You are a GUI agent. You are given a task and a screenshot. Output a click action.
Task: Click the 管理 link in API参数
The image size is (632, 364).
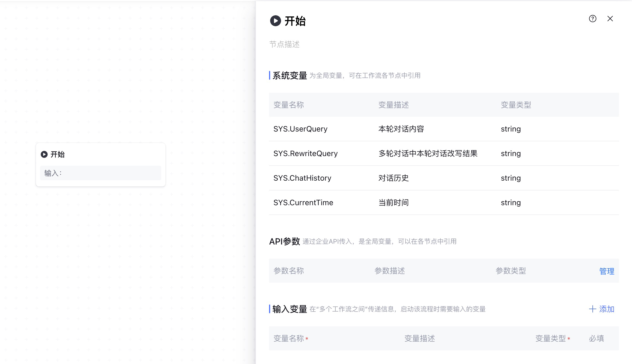606,271
